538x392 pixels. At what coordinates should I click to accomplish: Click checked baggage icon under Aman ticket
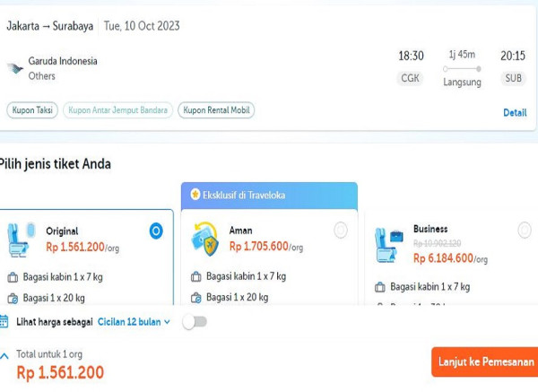[x=195, y=298]
